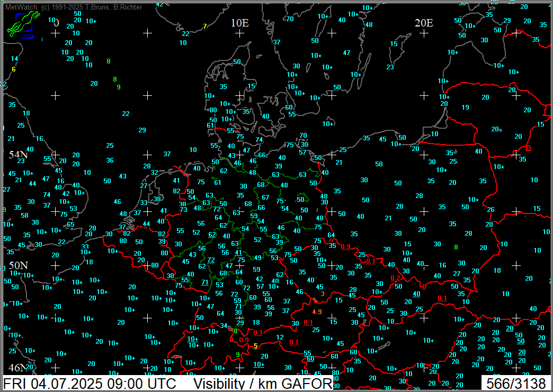Image resolution: width=553 pixels, height=392 pixels.
Task: Click the cyan '65' station value
Action: tap(70, 224)
